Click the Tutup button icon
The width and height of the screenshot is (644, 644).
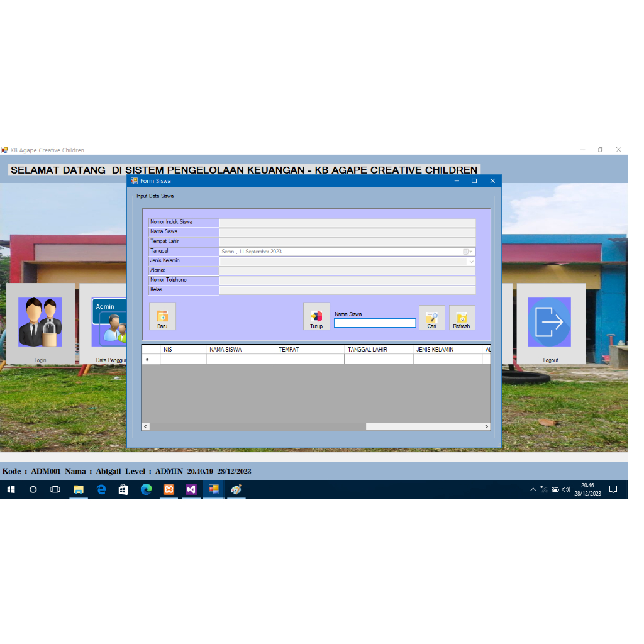(x=316, y=316)
